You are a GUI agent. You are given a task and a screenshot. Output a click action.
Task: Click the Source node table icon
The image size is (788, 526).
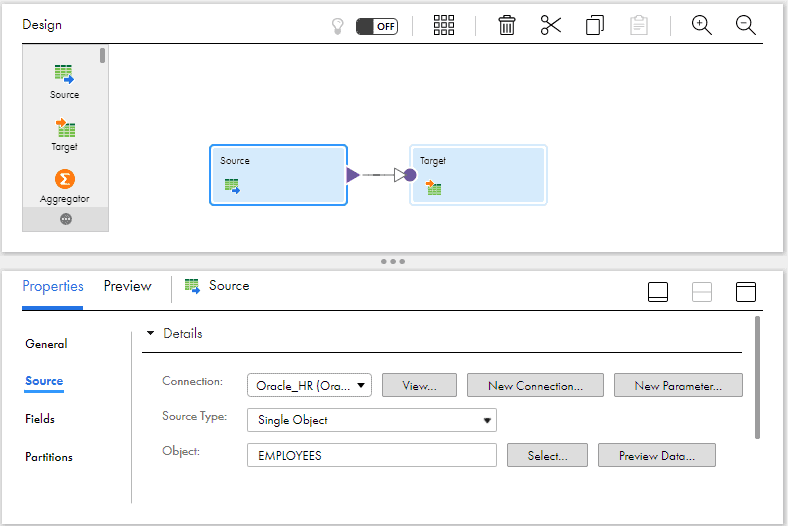coord(232,186)
